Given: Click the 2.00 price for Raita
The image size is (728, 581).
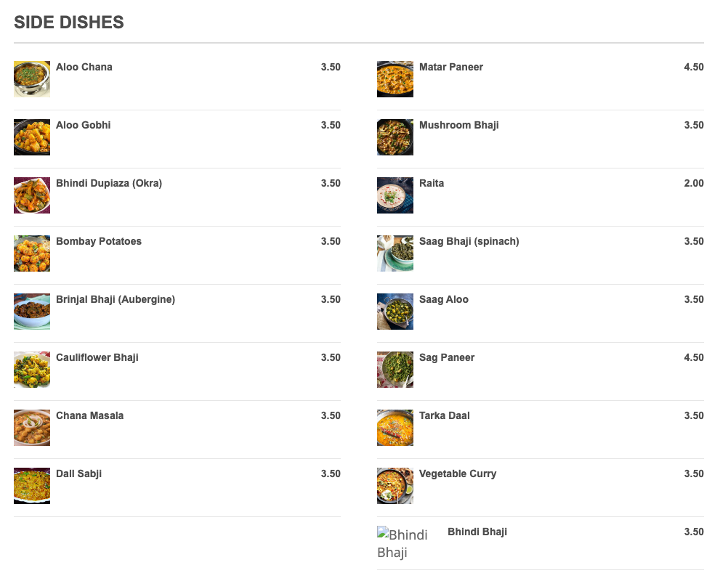Looking at the screenshot, I should (694, 183).
